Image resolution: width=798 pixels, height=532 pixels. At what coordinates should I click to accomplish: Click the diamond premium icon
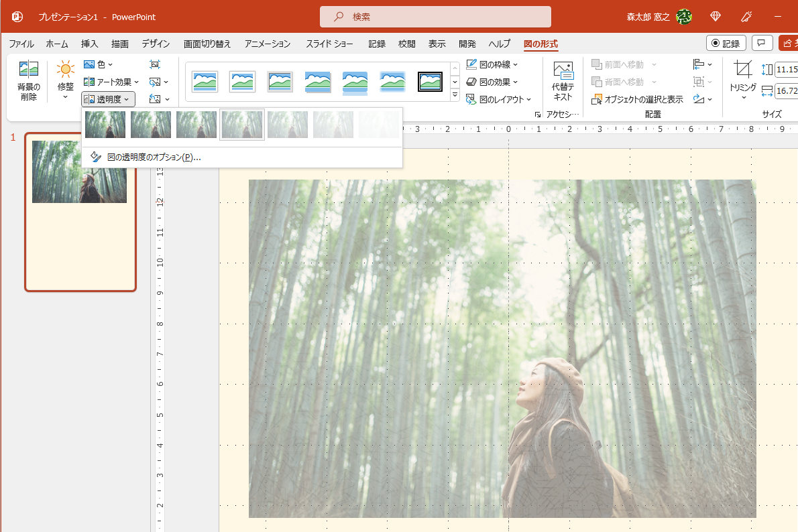[x=715, y=17]
